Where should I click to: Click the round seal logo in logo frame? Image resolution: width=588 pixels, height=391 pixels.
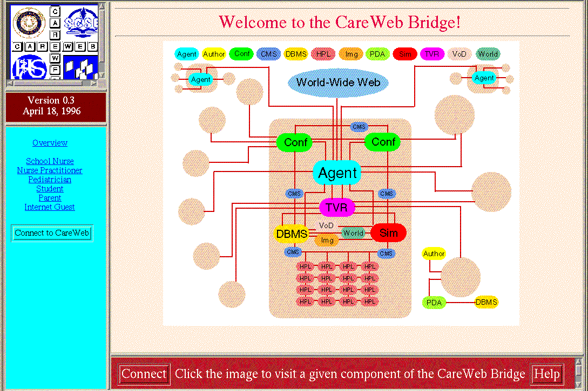29,23
